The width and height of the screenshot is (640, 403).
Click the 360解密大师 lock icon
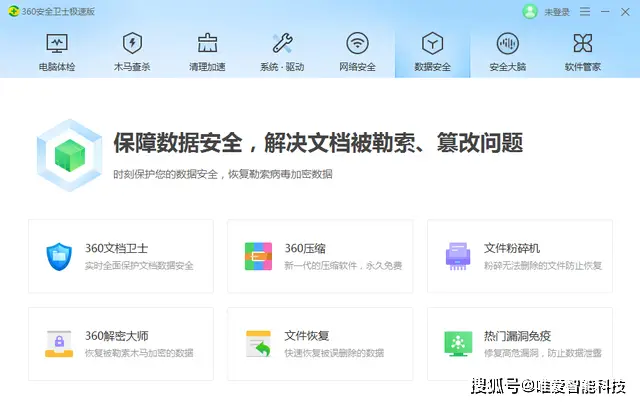click(59, 344)
